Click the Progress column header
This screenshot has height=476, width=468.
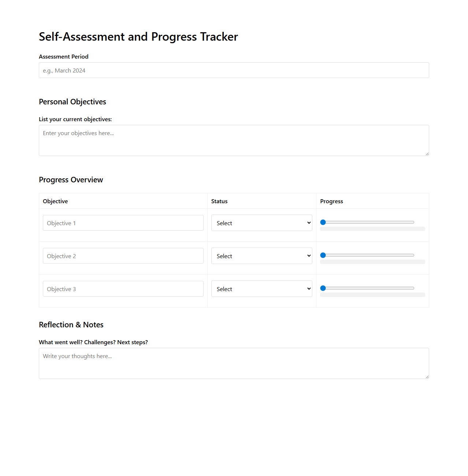pos(331,201)
